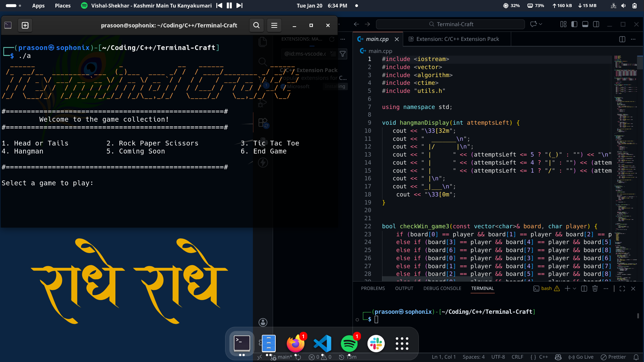Maximize the terminal panel size
Screen dimensions: 644x362
click(x=622, y=289)
